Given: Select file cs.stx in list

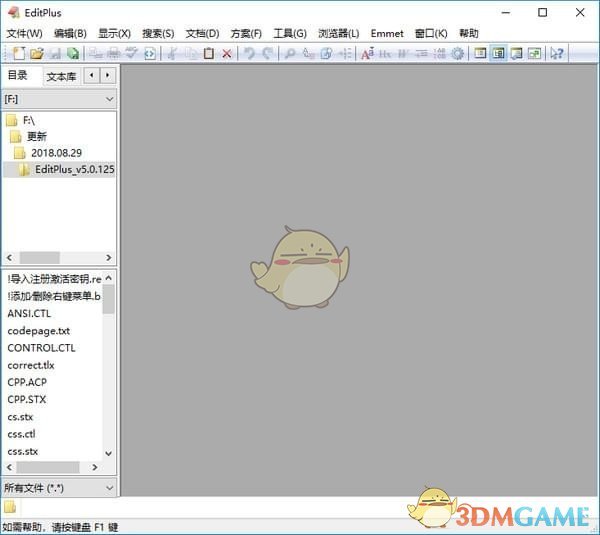Looking at the screenshot, I should point(20,417).
